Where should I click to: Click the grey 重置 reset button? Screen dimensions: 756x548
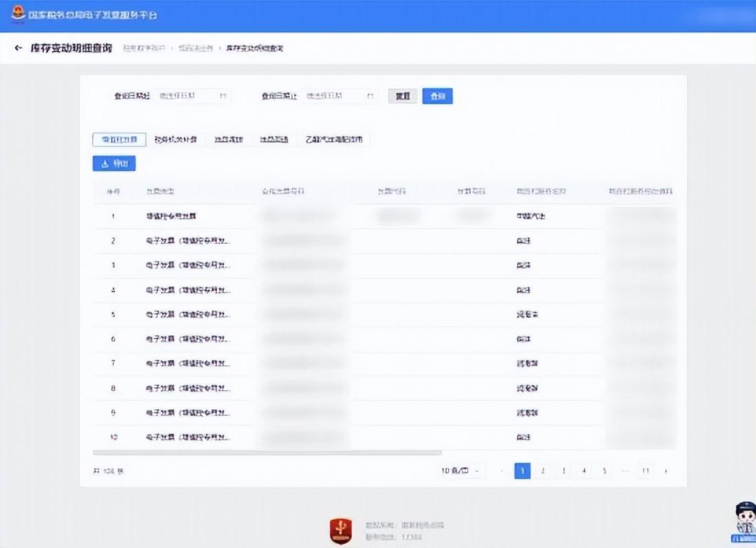(x=403, y=96)
